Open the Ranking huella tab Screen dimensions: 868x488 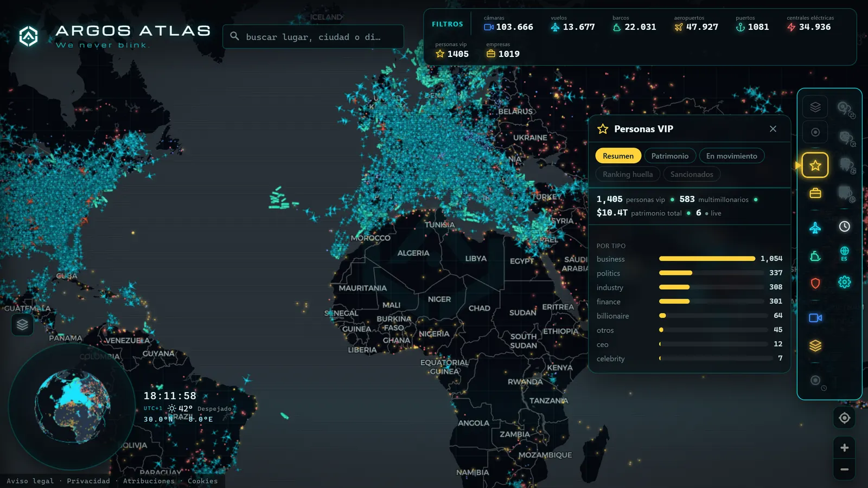tap(628, 175)
